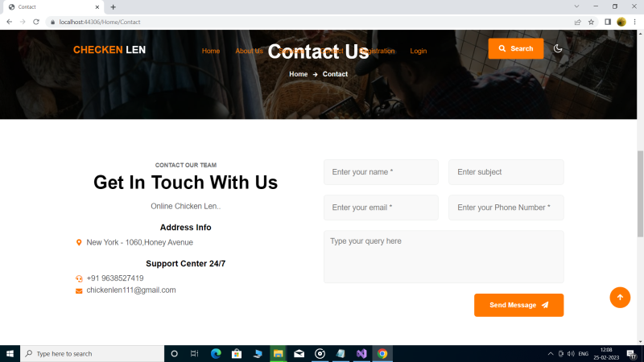Open Chrome three-dot menu

634,23
